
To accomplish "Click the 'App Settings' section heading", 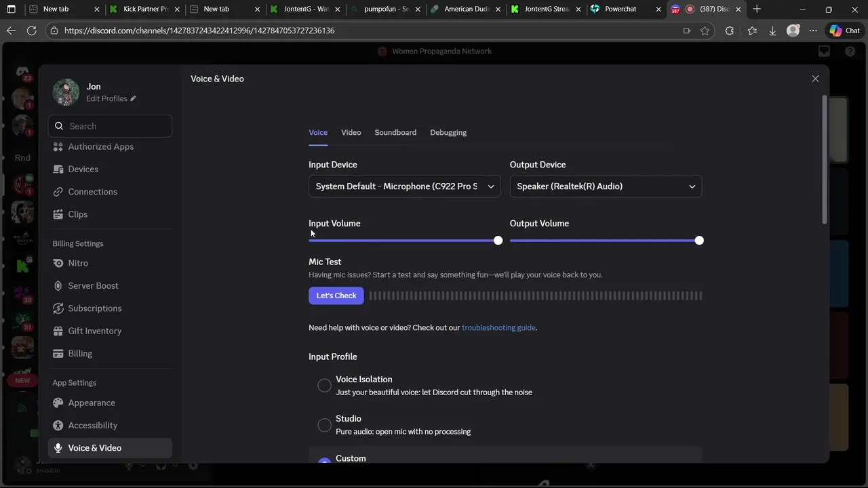I will tap(75, 383).
